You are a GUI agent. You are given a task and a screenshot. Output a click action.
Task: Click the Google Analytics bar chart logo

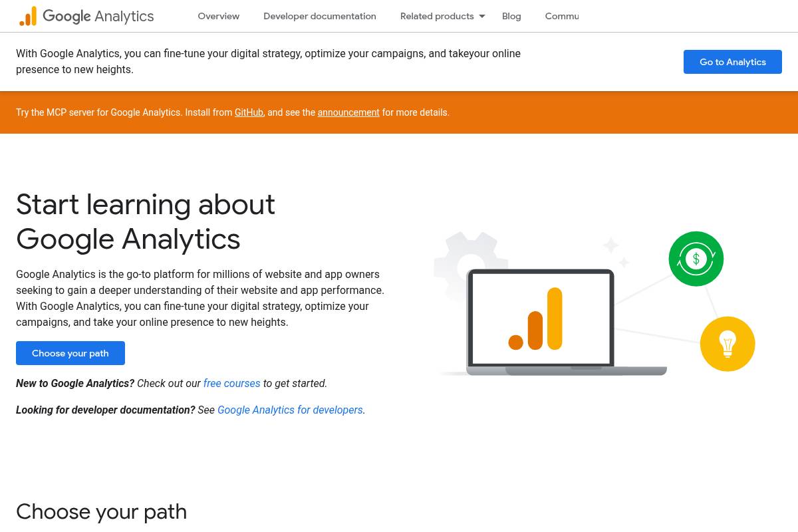click(29, 16)
